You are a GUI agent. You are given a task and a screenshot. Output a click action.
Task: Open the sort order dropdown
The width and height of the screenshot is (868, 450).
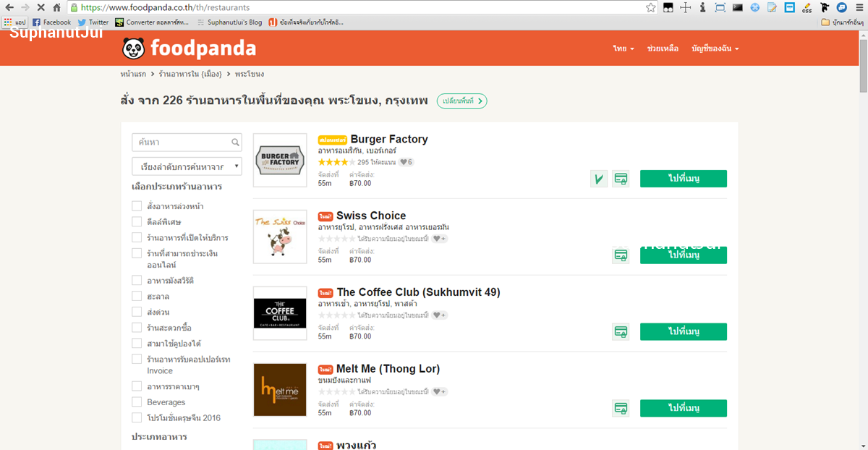coord(187,167)
